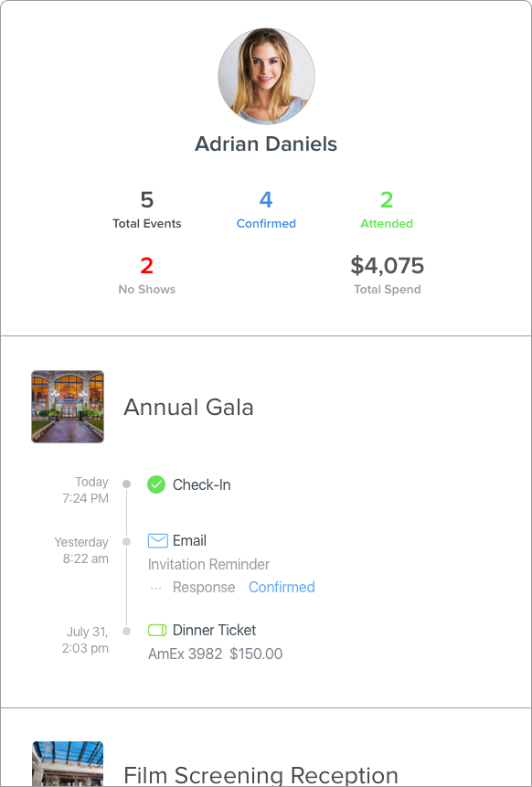Click the AmEx 3982 $150.00 payment detail

click(216, 654)
